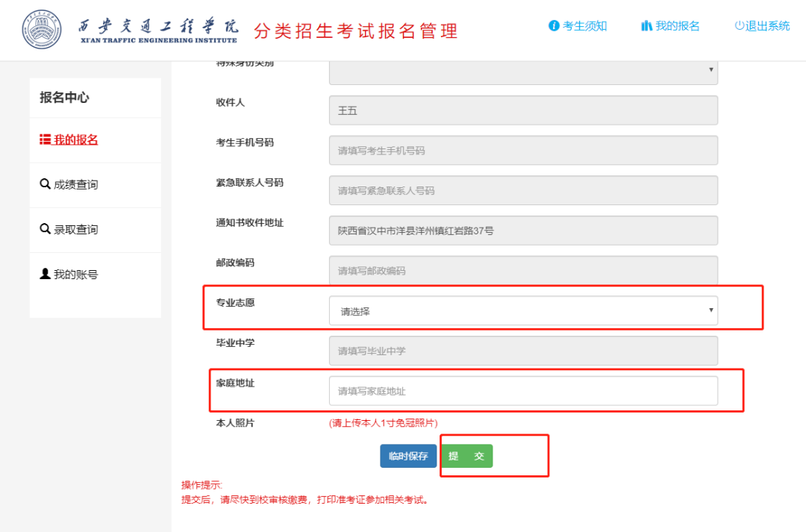Expand the 特殊身份类别 dropdown at top

coord(523,70)
